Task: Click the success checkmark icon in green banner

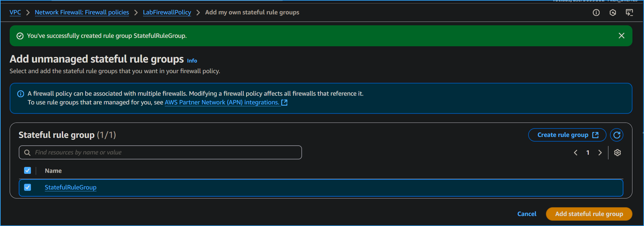Action: click(x=20, y=36)
